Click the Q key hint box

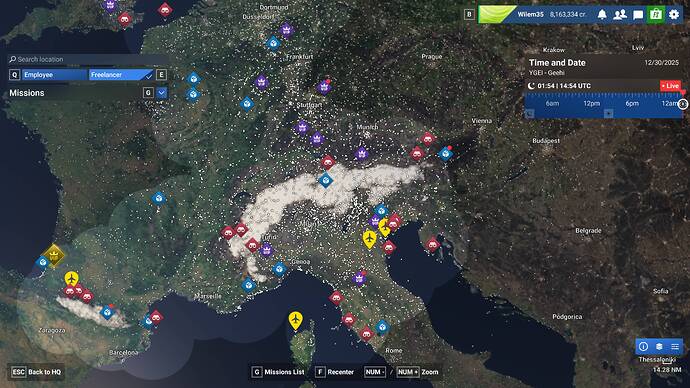click(x=15, y=75)
